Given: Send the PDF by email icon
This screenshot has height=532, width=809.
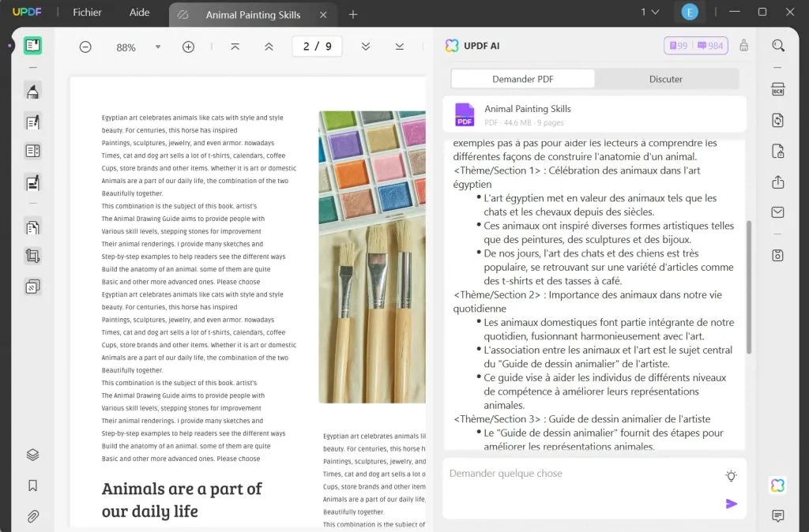Looking at the screenshot, I should [x=777, y=212].
